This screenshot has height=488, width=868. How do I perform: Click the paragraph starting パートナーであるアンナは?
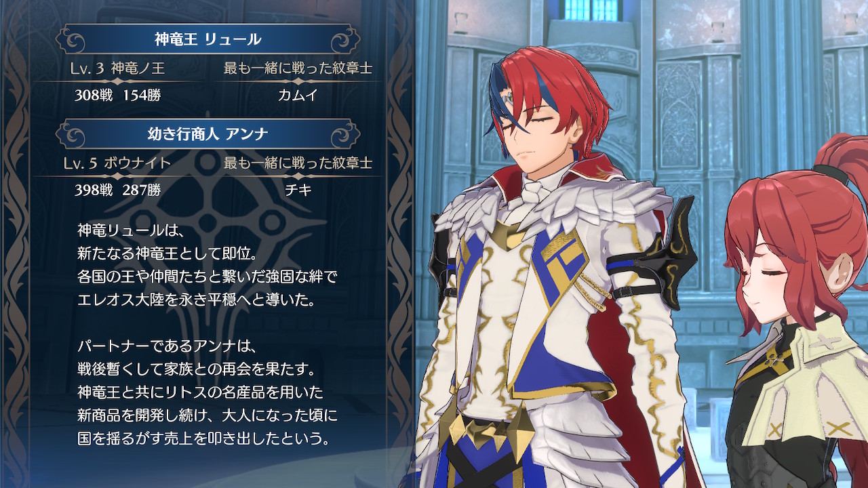pos(207,393)
